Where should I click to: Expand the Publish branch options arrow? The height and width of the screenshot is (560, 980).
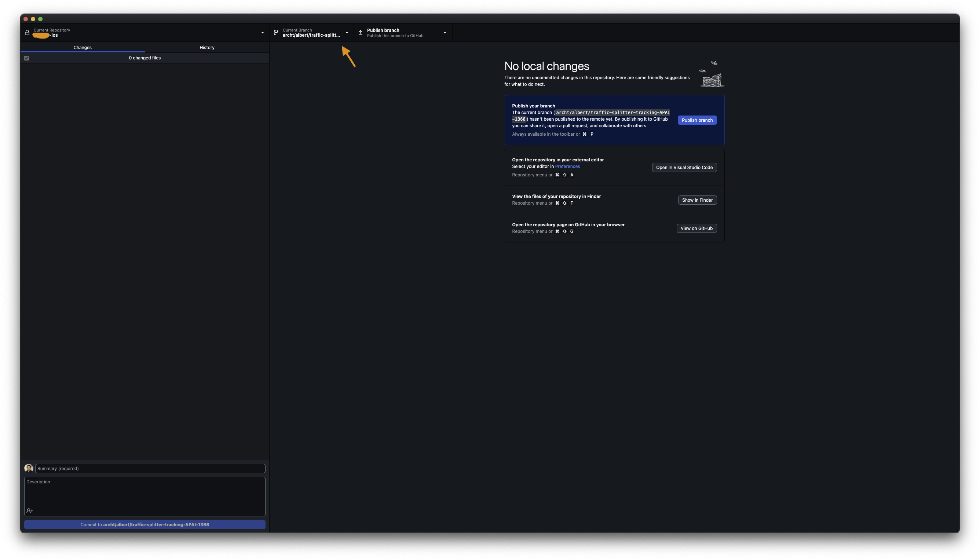445,33
